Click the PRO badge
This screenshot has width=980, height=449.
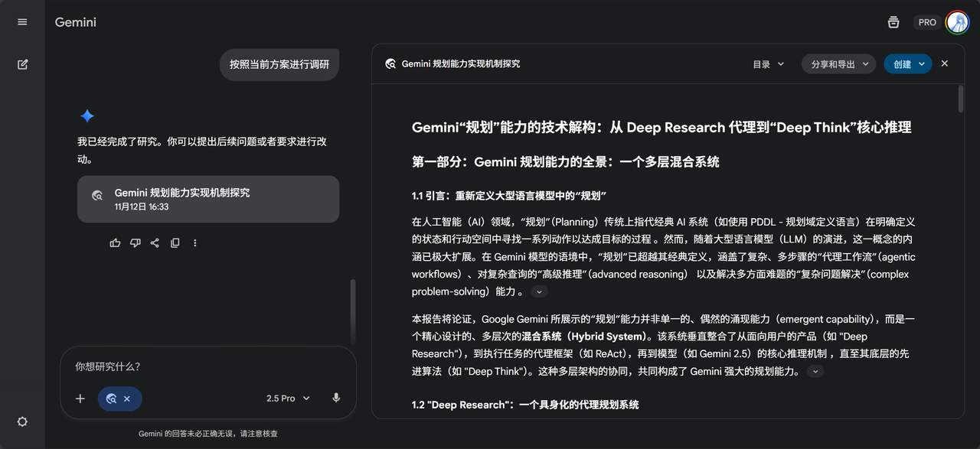click(x=927, y=22)
